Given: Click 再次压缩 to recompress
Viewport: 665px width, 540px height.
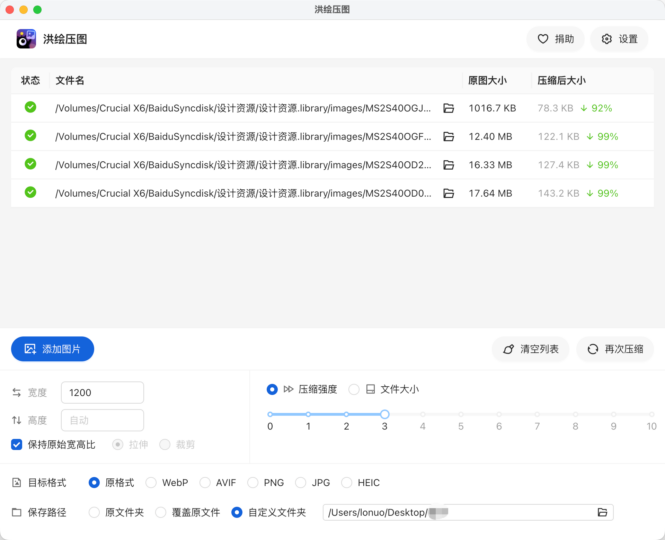Looking at the screenshot, I should tap(615, 349).
